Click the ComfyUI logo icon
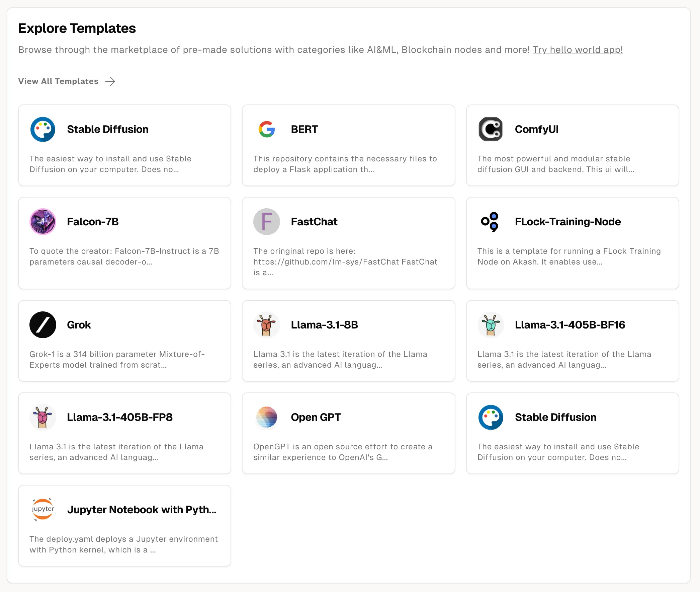Screen dimensions: 700x592 491,129
